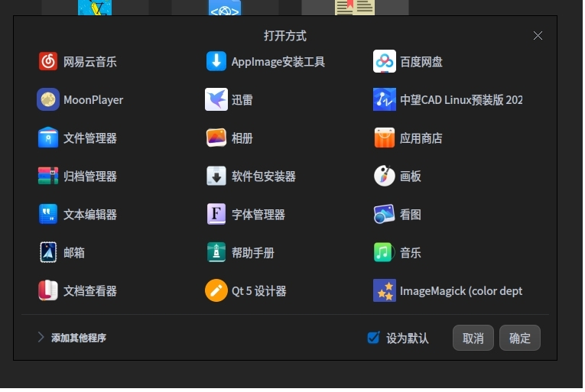This screenshot has width=585, height=392.
Task: Click the 取消 cancel button
Action: (x=473, y=339)
